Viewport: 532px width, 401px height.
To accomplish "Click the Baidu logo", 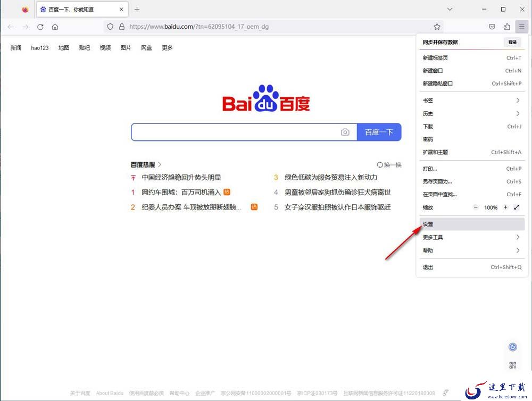I will coord(266,98).
